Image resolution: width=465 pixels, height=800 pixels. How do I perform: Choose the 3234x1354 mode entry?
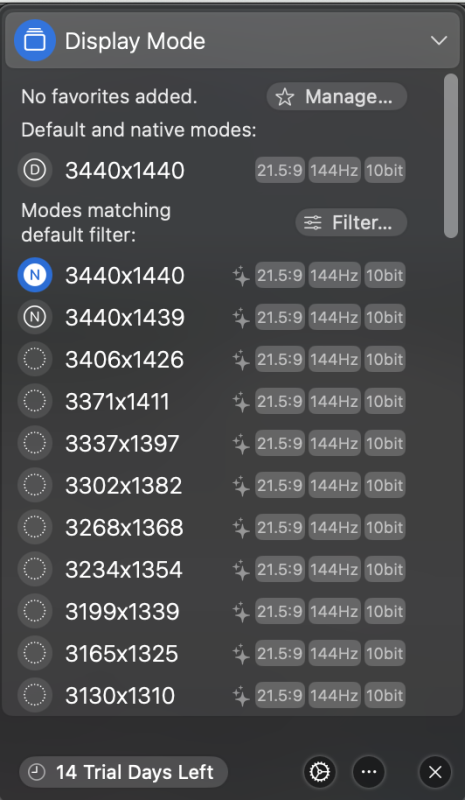[212, 569]
